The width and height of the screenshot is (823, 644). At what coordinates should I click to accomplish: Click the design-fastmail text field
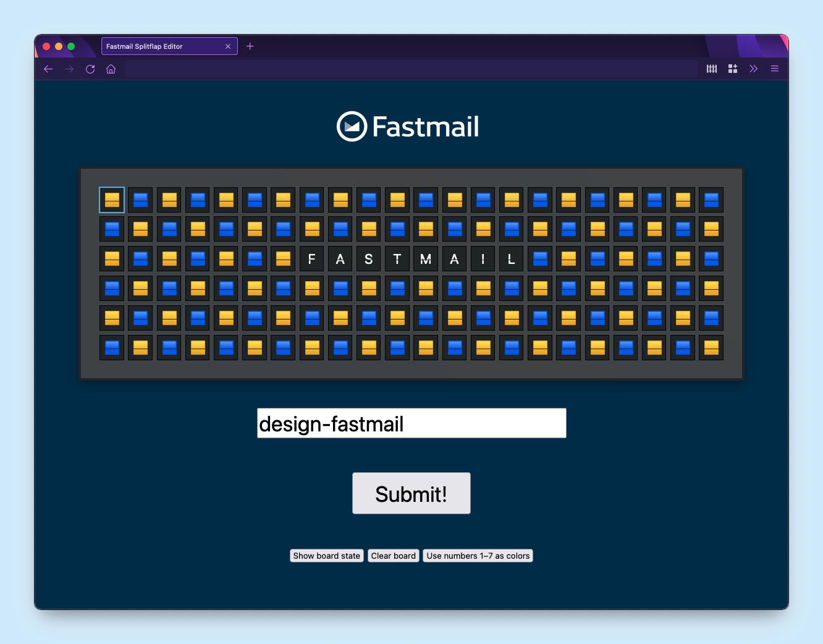(x=411, y=423)
